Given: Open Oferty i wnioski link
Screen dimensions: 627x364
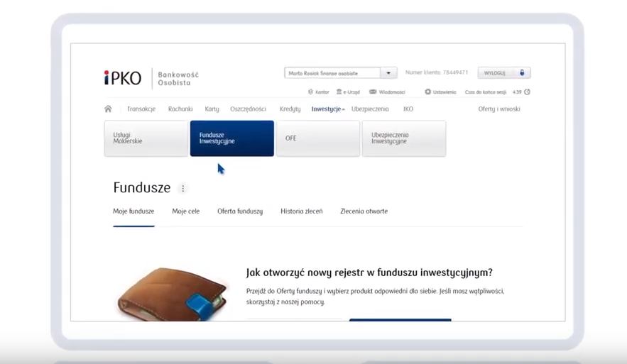Looking at the screenshot, I should 498,109.
